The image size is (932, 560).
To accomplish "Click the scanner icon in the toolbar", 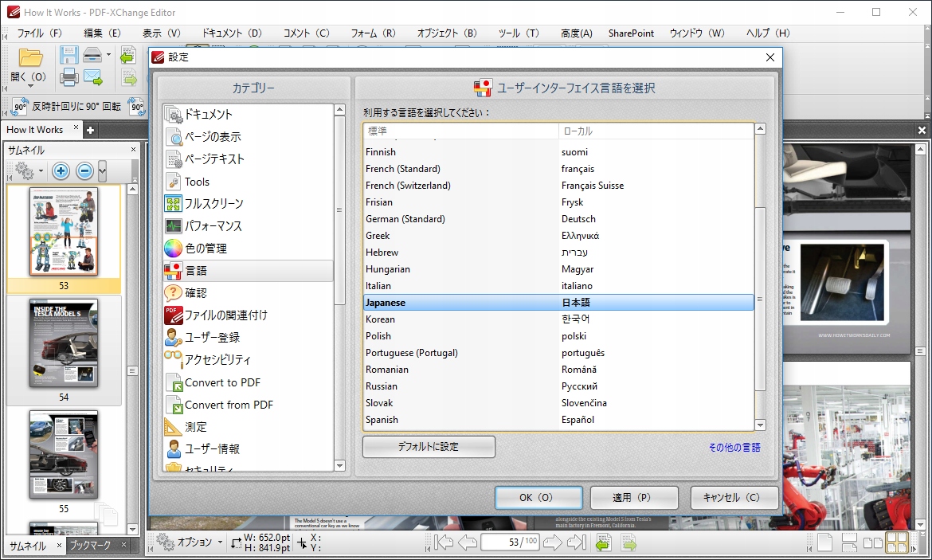I will (x=92, y=54).
